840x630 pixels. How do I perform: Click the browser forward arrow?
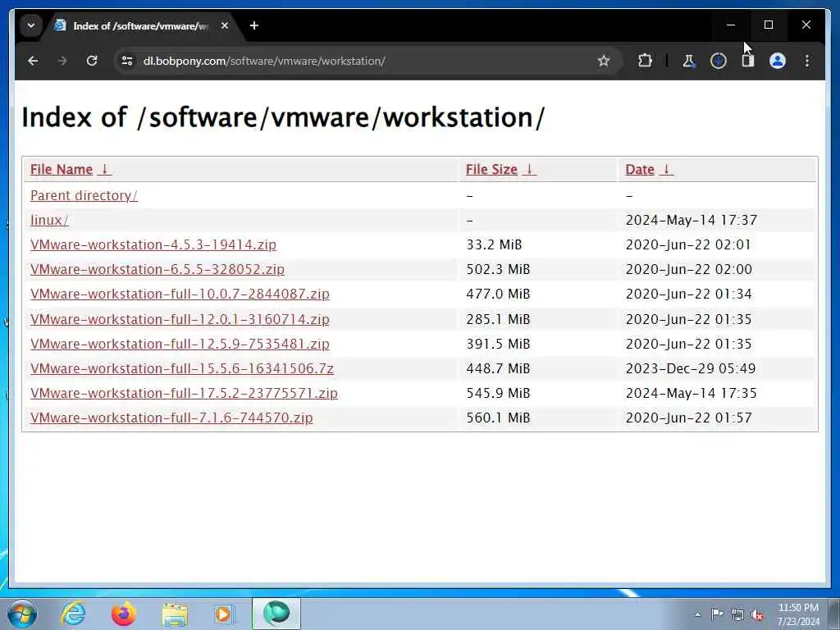click(62, 61)
